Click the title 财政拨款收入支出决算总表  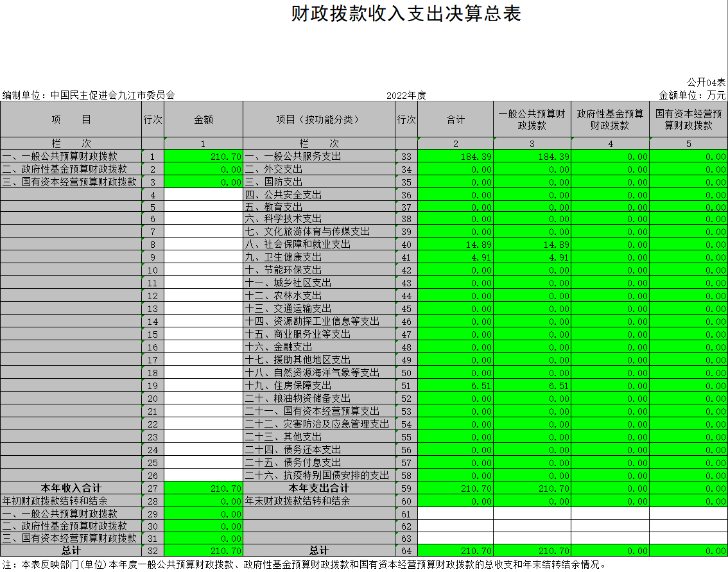[406, 14]
